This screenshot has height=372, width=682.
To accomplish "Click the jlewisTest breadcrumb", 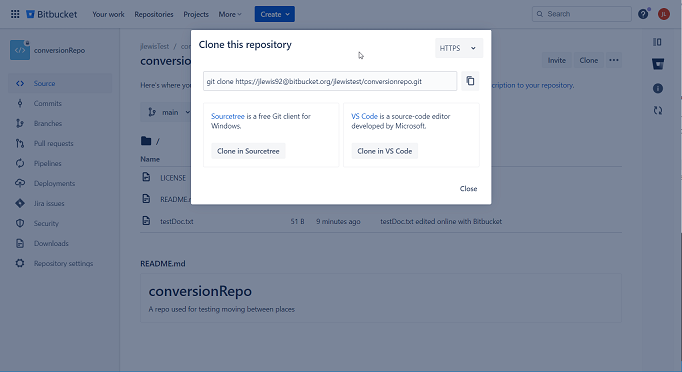I will pos(154,46).
